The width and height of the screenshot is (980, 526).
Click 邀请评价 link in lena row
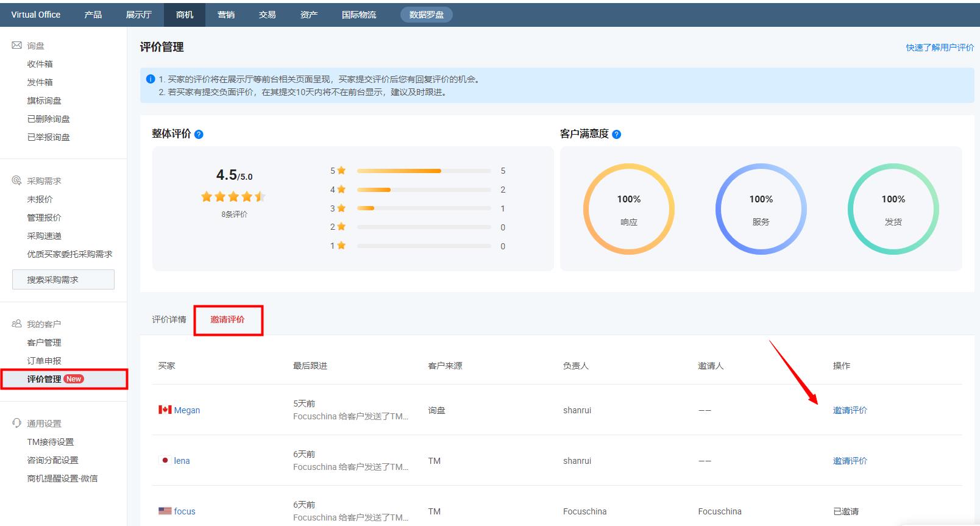(x=850, y=461)
